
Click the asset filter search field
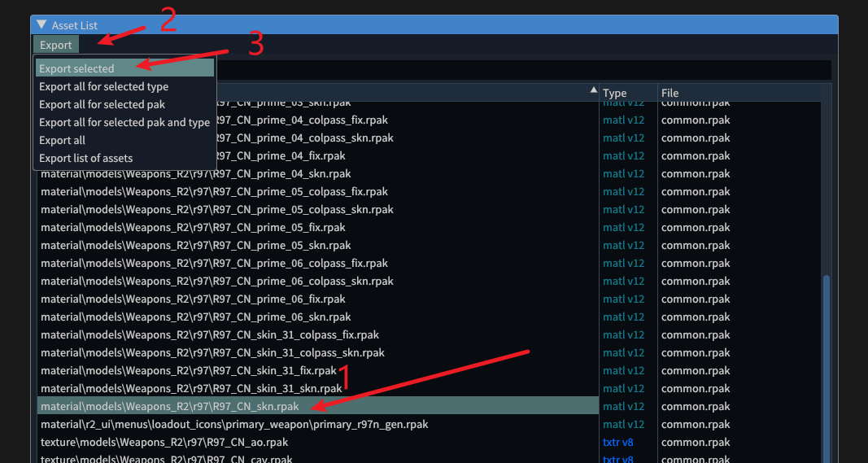(x=521, y=70)
